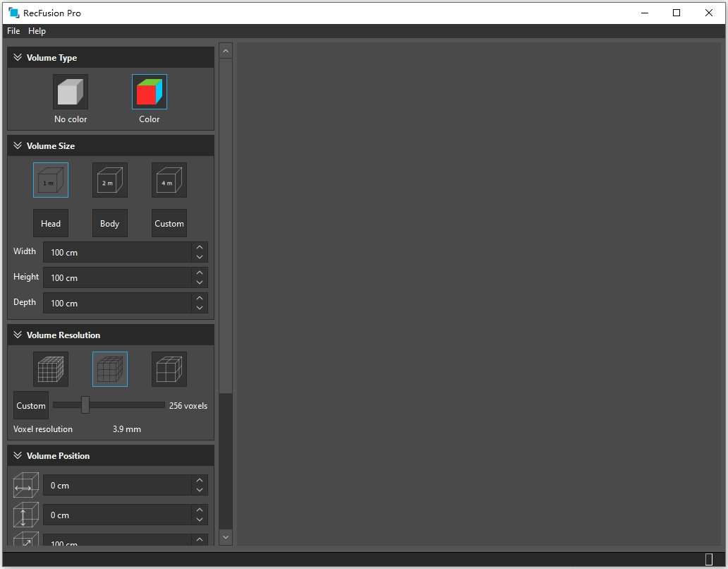
Task: Pick the coarsest grid resolution cube
Action: [x=169, y=369]
